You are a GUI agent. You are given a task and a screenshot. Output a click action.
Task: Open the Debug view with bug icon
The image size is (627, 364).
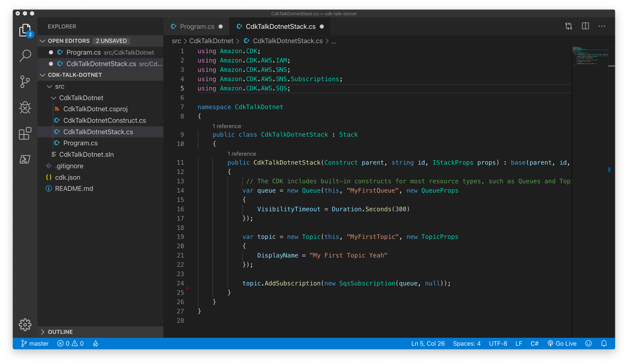click(x=25, y=108)
